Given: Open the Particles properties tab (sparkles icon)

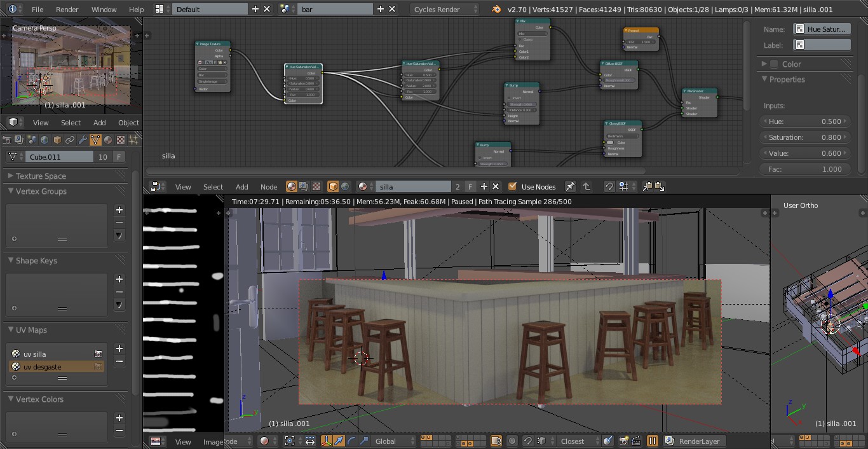Looking at the screenshot, I should (x=133, y=140).
